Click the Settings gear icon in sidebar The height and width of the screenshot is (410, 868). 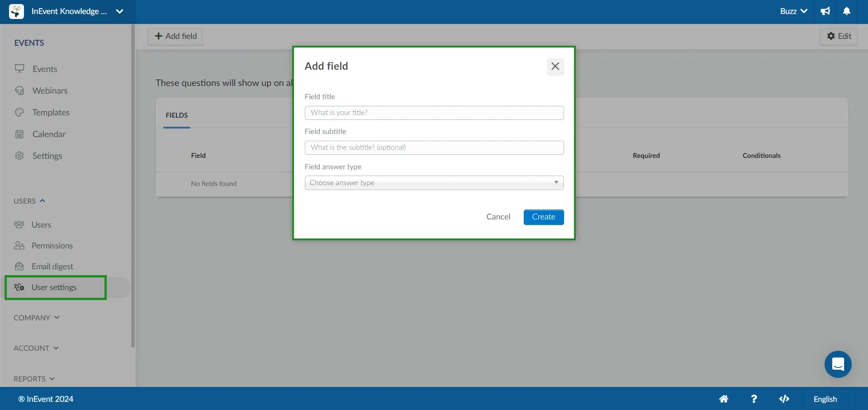tap(19, 156)
